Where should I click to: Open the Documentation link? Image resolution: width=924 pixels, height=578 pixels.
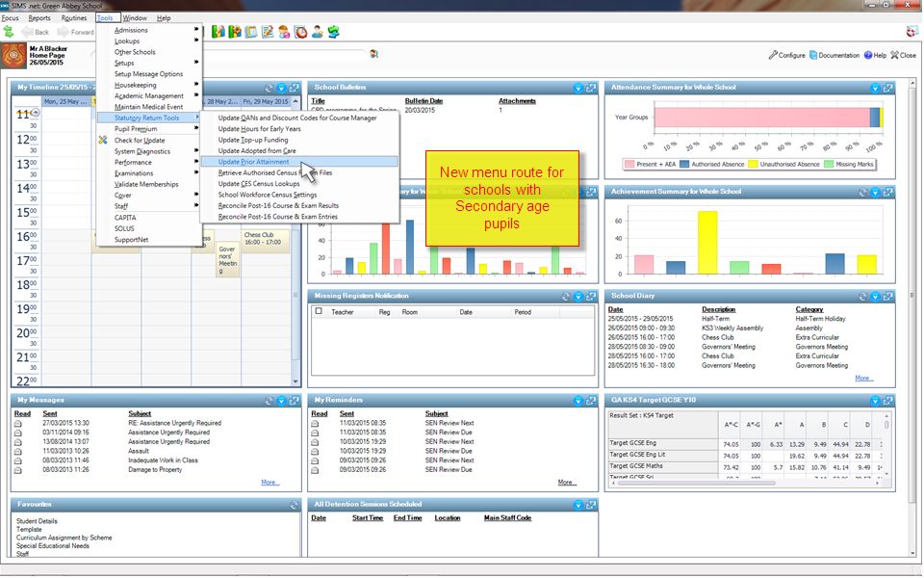coord(834,55)
